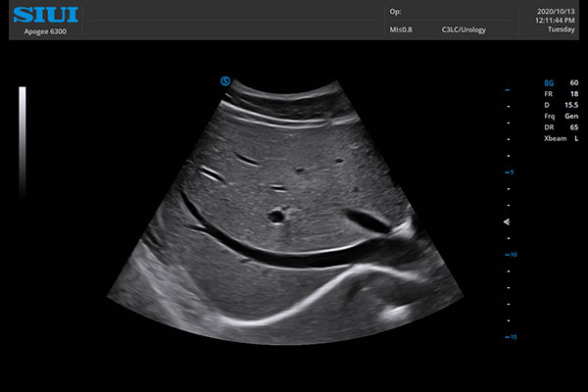Viewport: 588px width, 392px height.
Task: Click the SIUI logo in the header
Action: (45, 14)
